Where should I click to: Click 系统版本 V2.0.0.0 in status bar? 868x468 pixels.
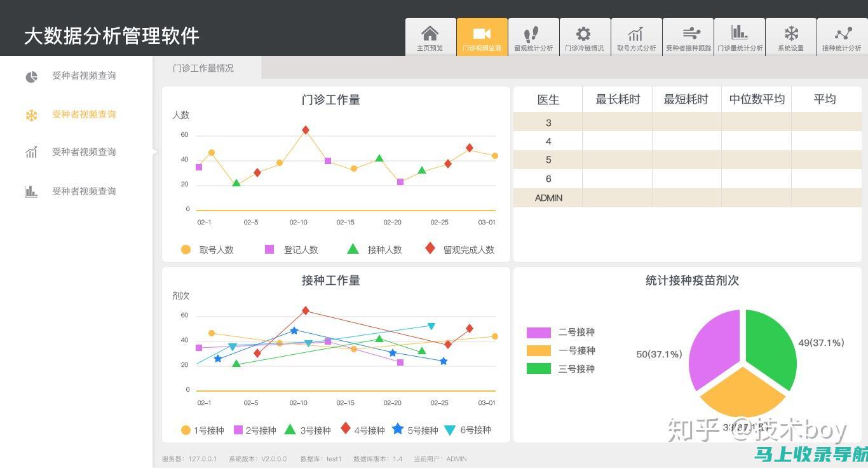258,458
